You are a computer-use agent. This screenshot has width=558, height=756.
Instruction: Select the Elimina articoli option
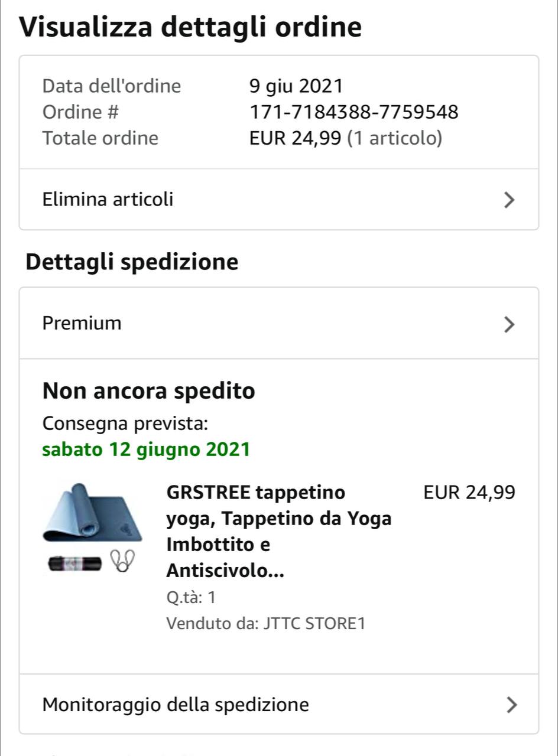click(279, 200)
